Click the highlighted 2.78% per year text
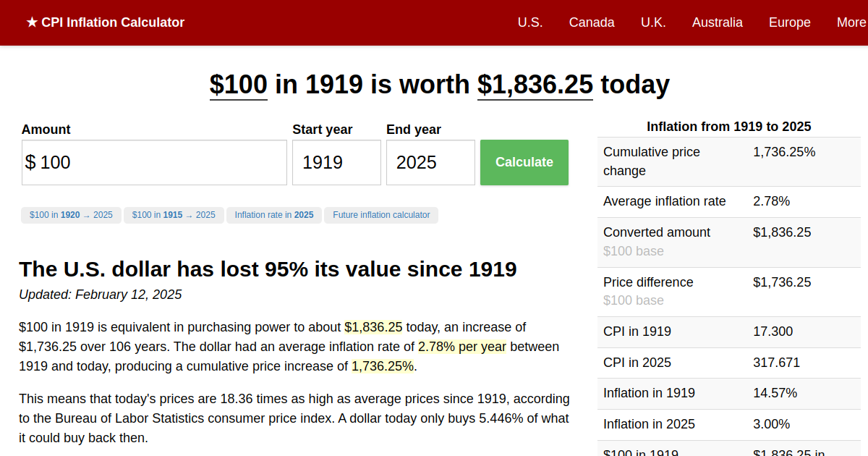The width and height of the screenshot is (868, 456). [x=462, y=347]
